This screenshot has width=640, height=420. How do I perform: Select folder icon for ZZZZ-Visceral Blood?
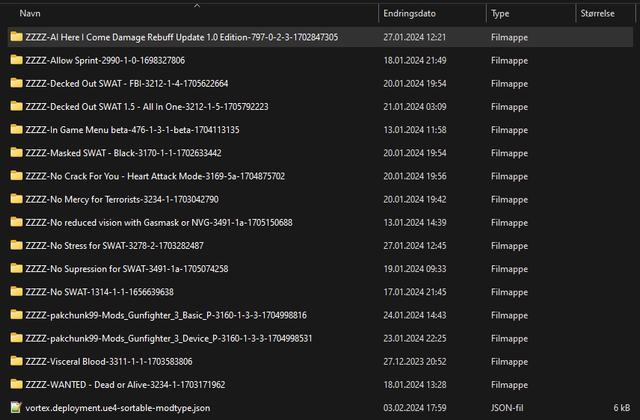click(16, 361)
